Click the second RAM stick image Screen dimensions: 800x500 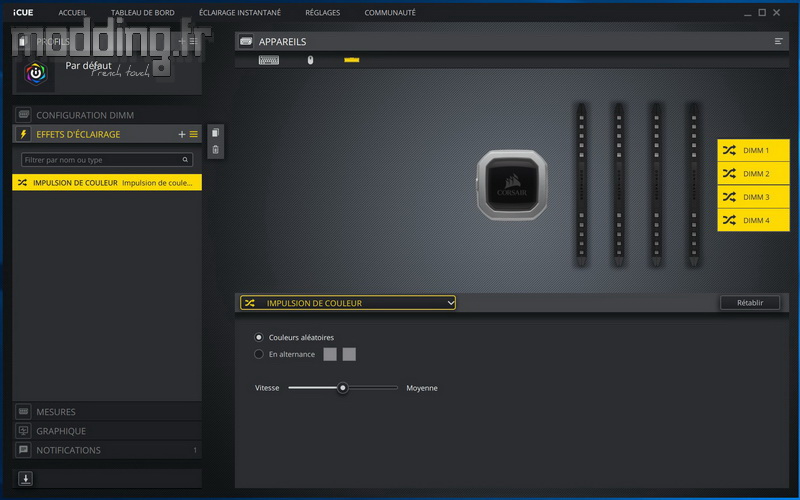[x=618, y=185]
